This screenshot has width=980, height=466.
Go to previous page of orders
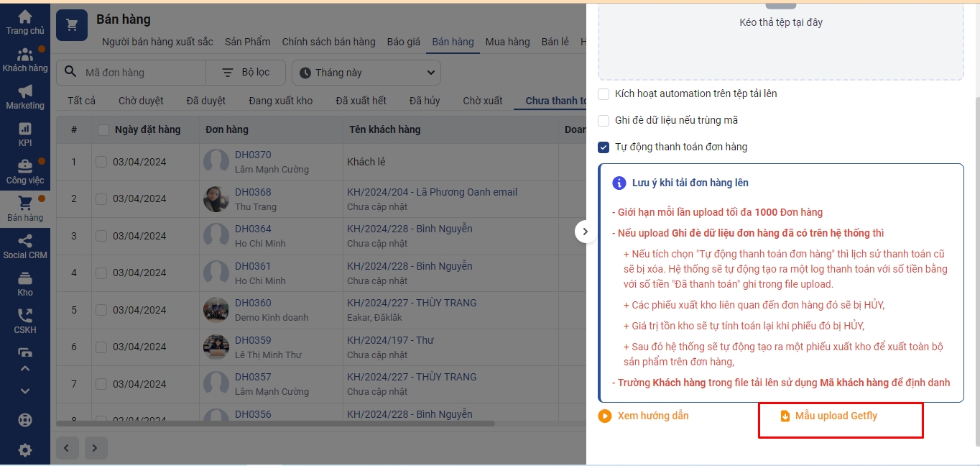tap(67, 448)
